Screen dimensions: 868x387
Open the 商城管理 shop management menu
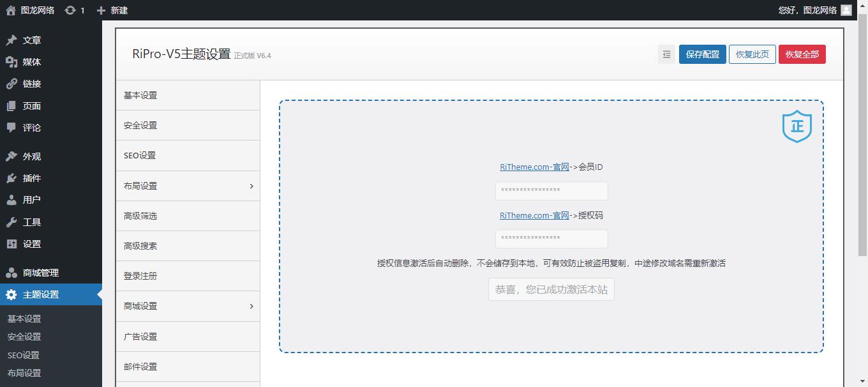click(40, 273)
